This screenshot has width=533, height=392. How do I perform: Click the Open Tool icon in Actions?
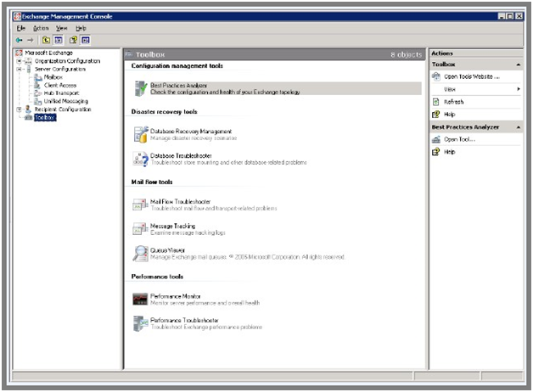pos(436,140)
